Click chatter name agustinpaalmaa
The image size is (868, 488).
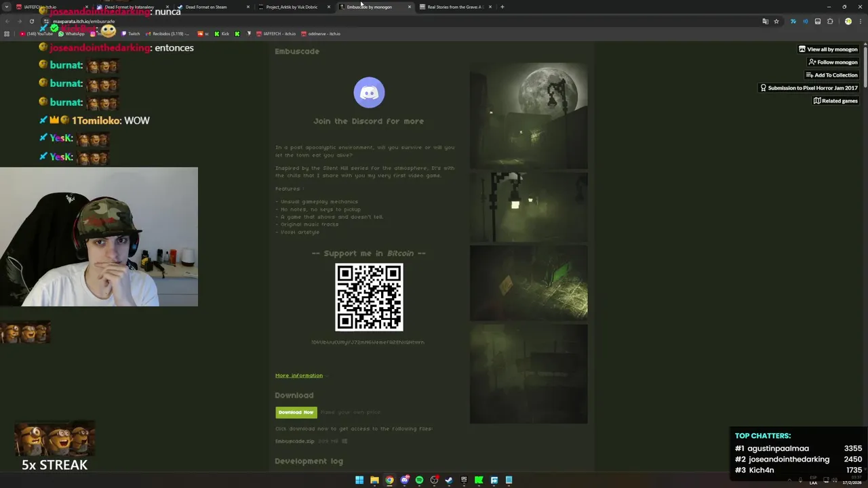(x=778, y=448)
